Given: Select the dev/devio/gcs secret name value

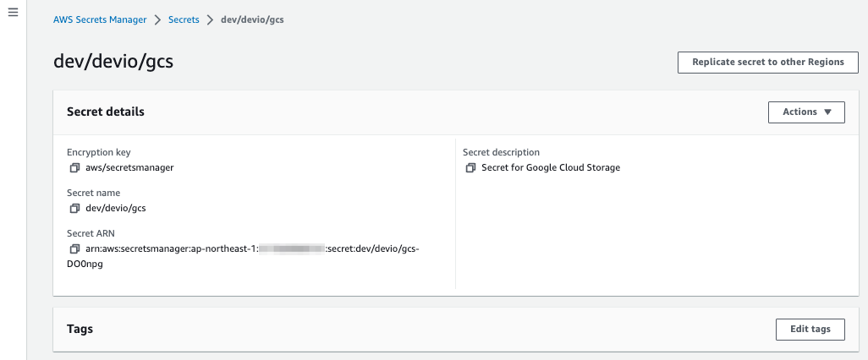Looking at the screenshot, I should (116, 209).
